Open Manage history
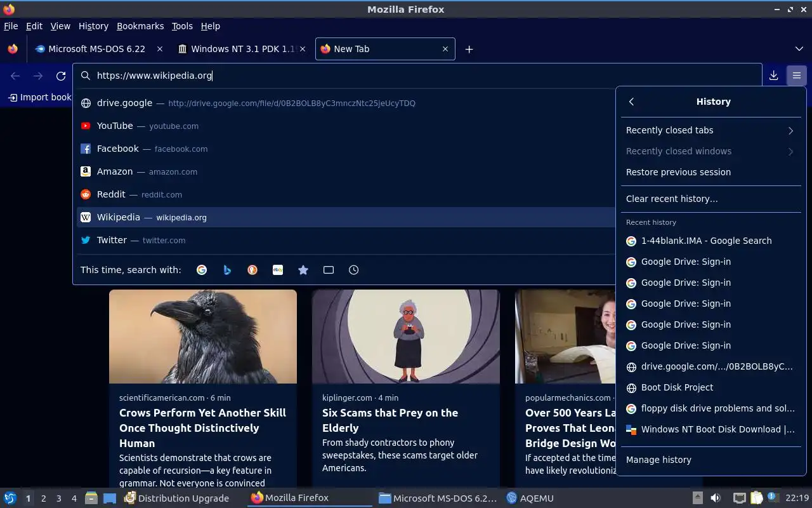This screenshot has width=812, height=508. click(710, 460)
